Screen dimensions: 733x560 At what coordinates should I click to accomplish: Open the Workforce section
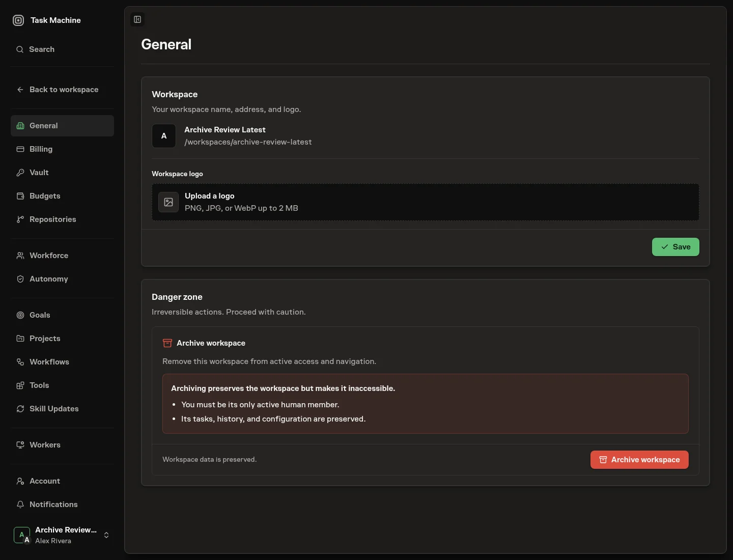(x=62, y=256)
